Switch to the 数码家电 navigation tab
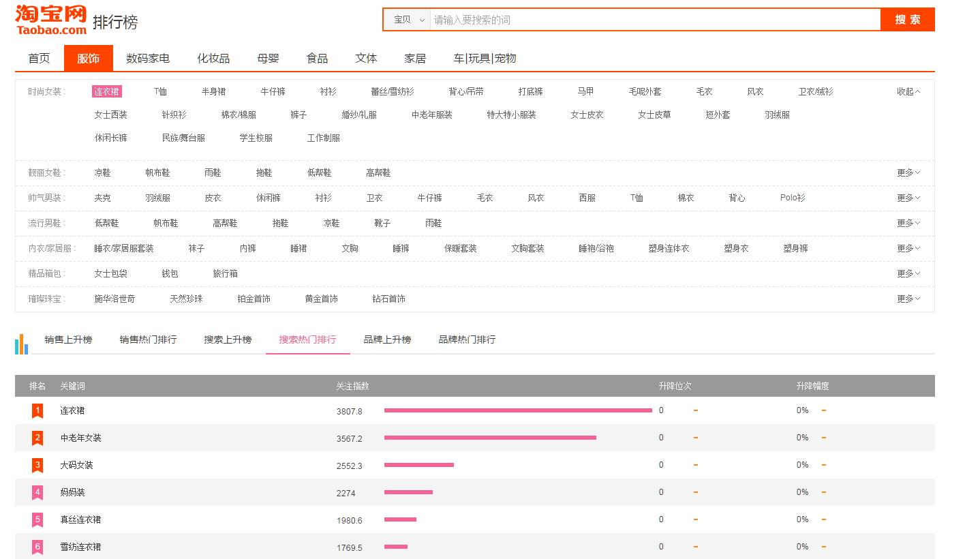 [x=148, y=59]
